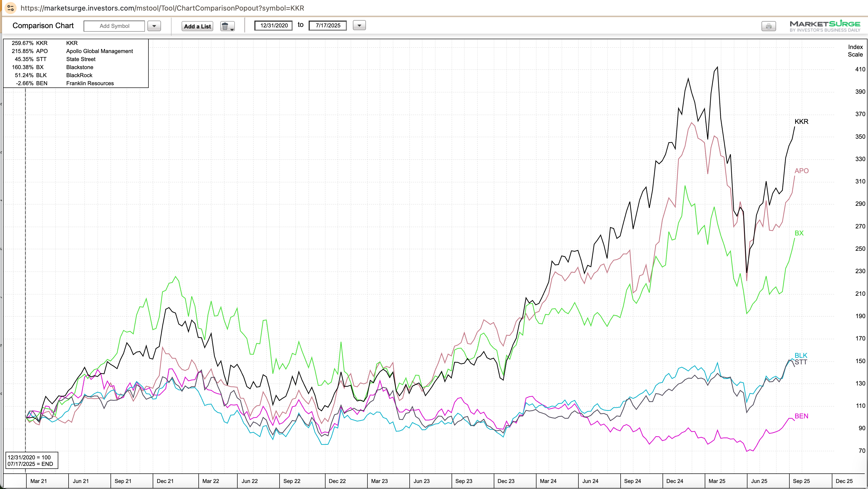The width and height of the screenshot is (868, 489).
Task: Select the Apollo Global Management legend row
Action: pos(99,51)
